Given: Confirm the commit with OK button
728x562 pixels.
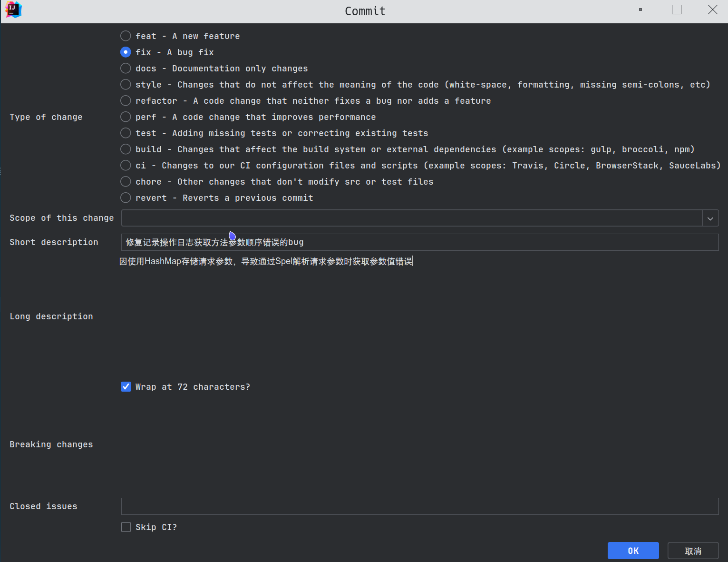Looking at the screenshot, I should pyautogui.click(x=633, y=551).
